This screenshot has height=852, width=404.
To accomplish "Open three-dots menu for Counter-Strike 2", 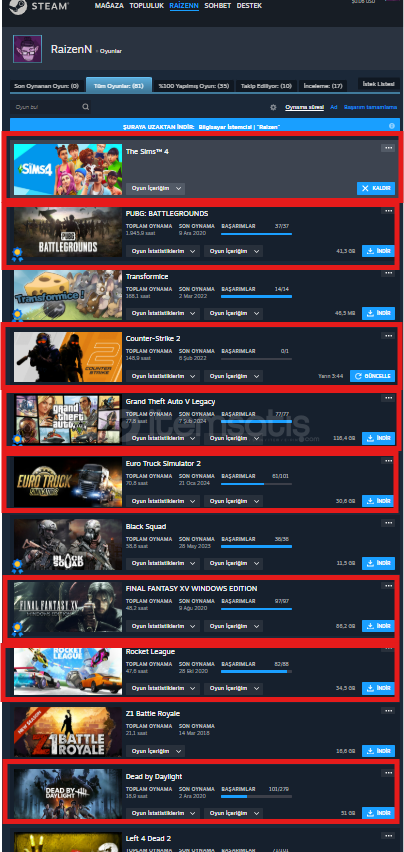I will (388, 336).
